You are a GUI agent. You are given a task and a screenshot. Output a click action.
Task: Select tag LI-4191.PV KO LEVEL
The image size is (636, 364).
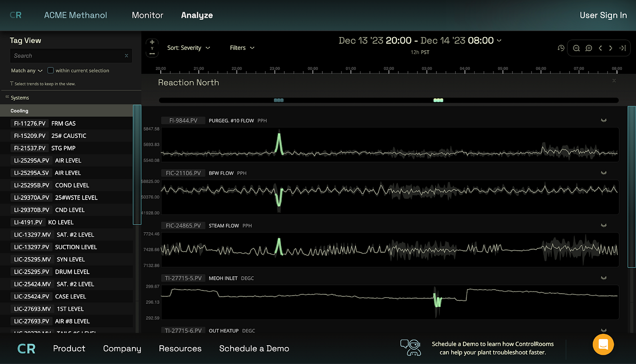(66, 222)
